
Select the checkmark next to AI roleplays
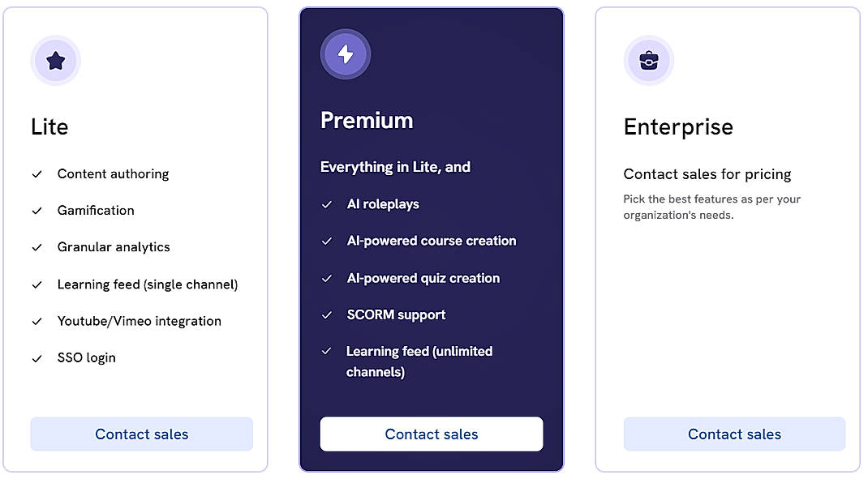coord(327,204)
